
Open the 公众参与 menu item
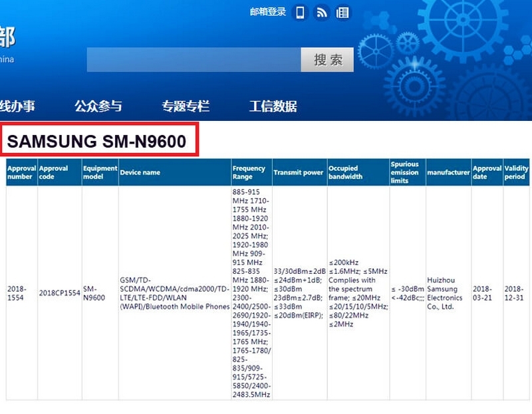98,106
